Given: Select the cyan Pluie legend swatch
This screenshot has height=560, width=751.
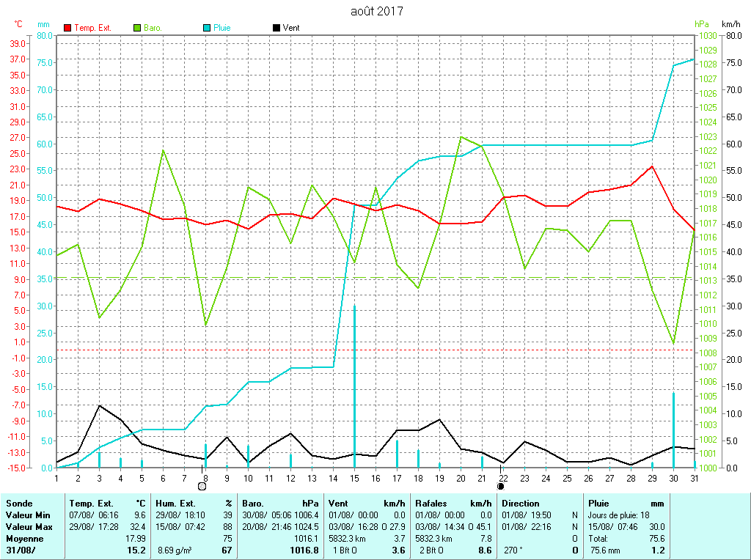Looking at the screenshot, I should (x=207, y=28).
